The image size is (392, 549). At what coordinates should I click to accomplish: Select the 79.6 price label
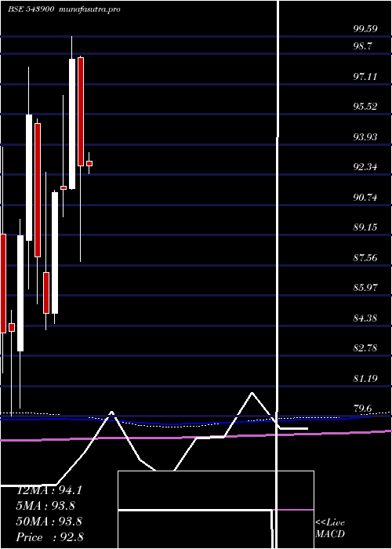[x=363, y=409]
